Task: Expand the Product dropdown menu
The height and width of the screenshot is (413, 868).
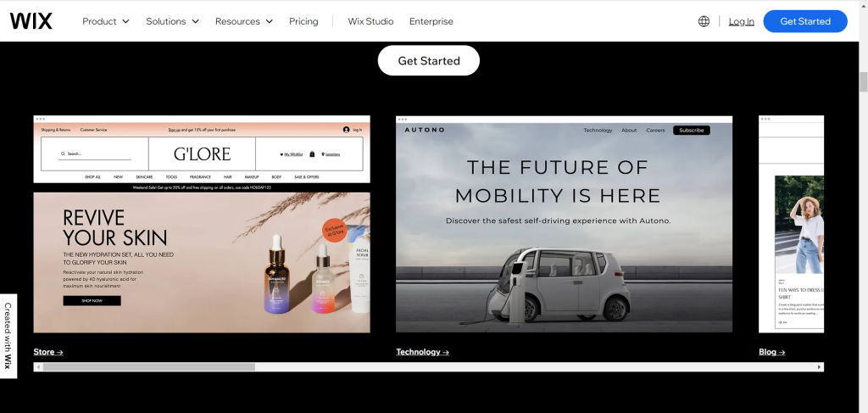Action: (106, 21)
